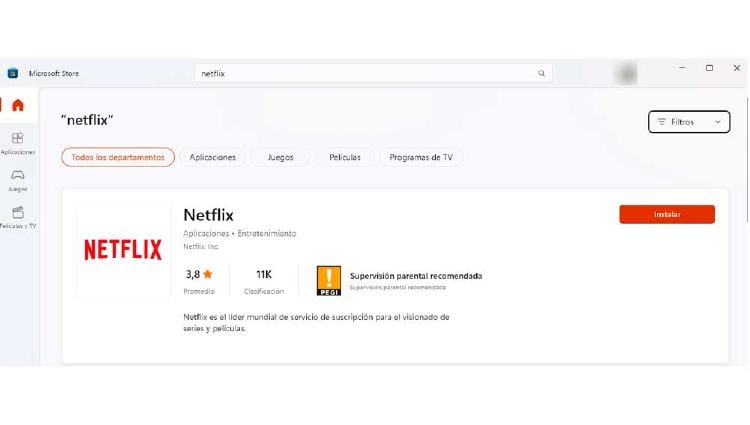Viewport: 750px width, 425px height.
Task: Open the Netflix app title link
Action: click(209, 215)
